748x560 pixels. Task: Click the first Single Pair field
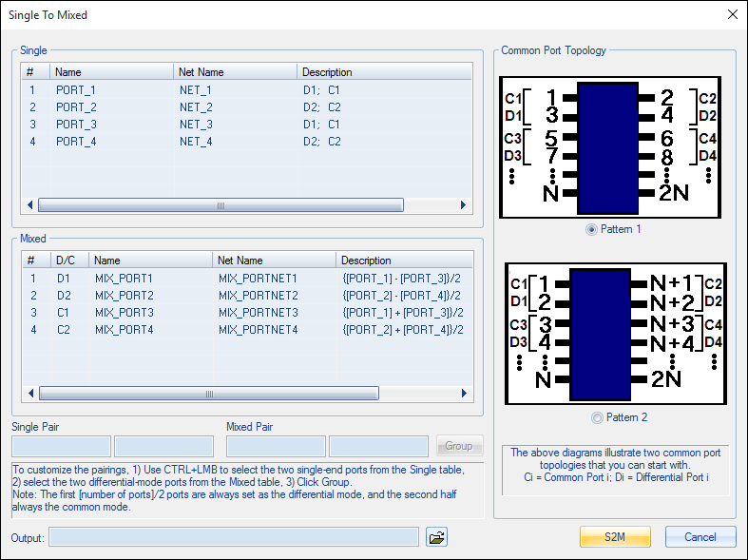[61, 446]
